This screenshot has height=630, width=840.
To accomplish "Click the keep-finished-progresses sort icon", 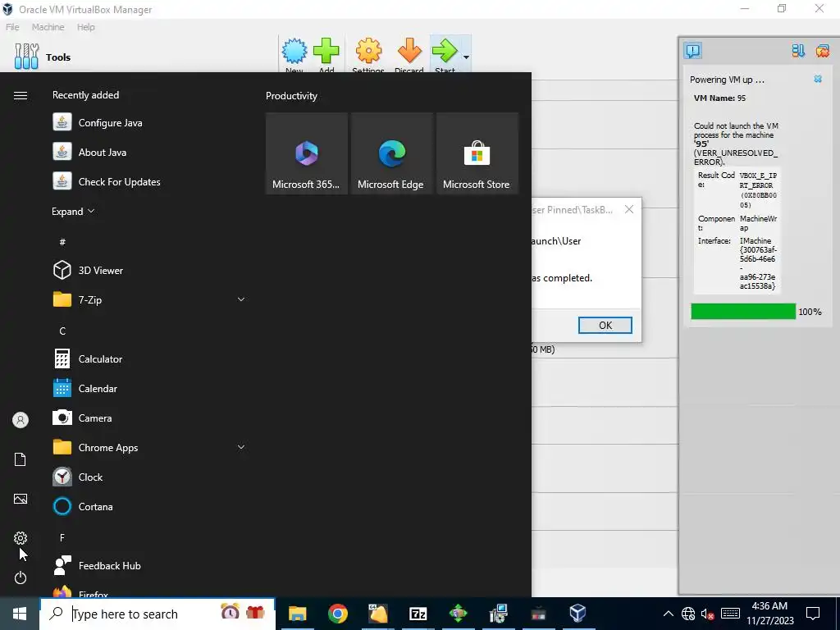I will 798,51.
